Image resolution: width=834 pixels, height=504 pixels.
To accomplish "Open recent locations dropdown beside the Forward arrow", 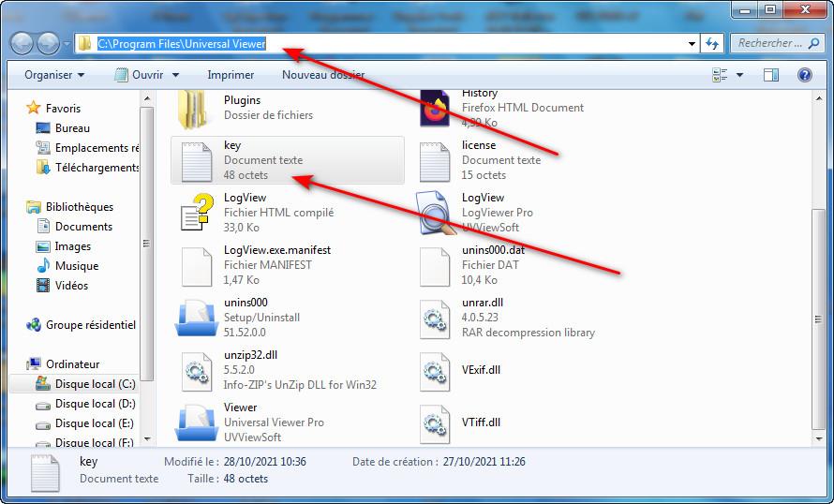I will [67, 44].
